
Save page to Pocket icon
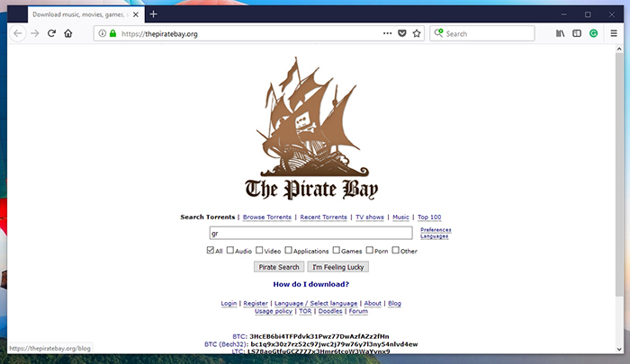(401, 33)
